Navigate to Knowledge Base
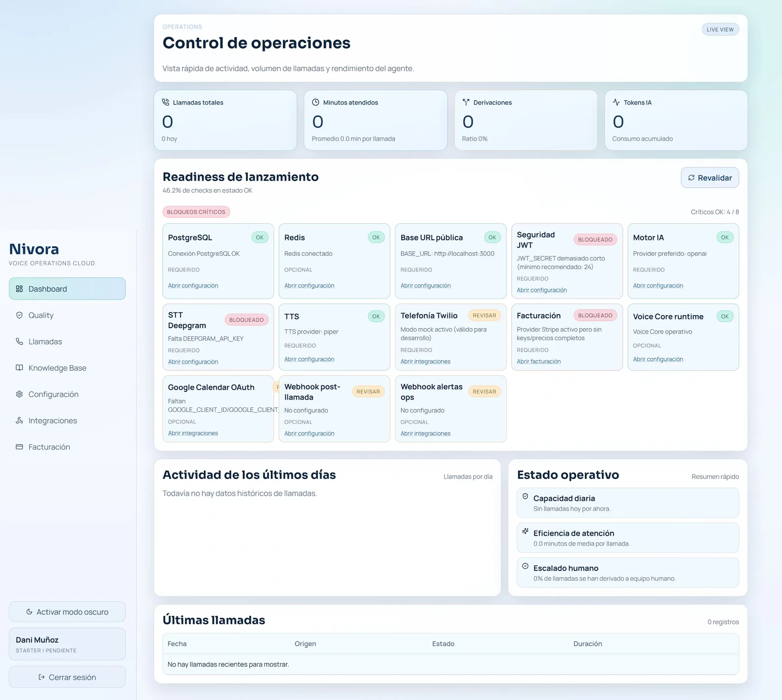Viewport: 782px width, 700px height. pos(67,368)
